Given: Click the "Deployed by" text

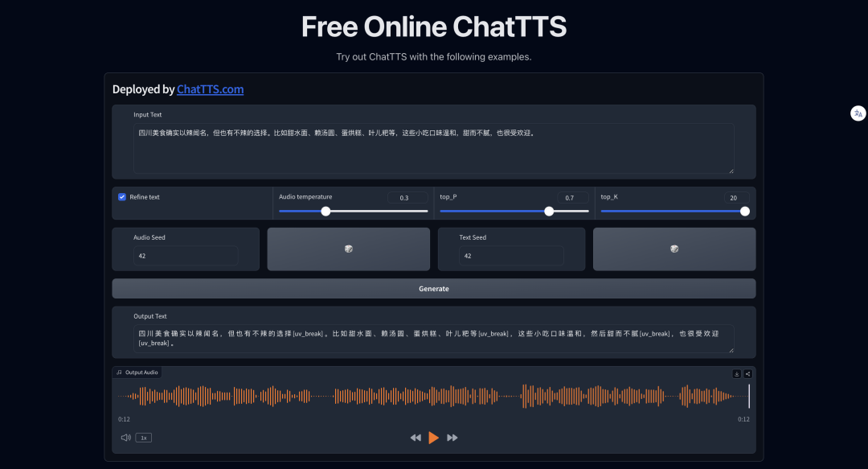Looking at the screenshot, I should click(143, 89).
